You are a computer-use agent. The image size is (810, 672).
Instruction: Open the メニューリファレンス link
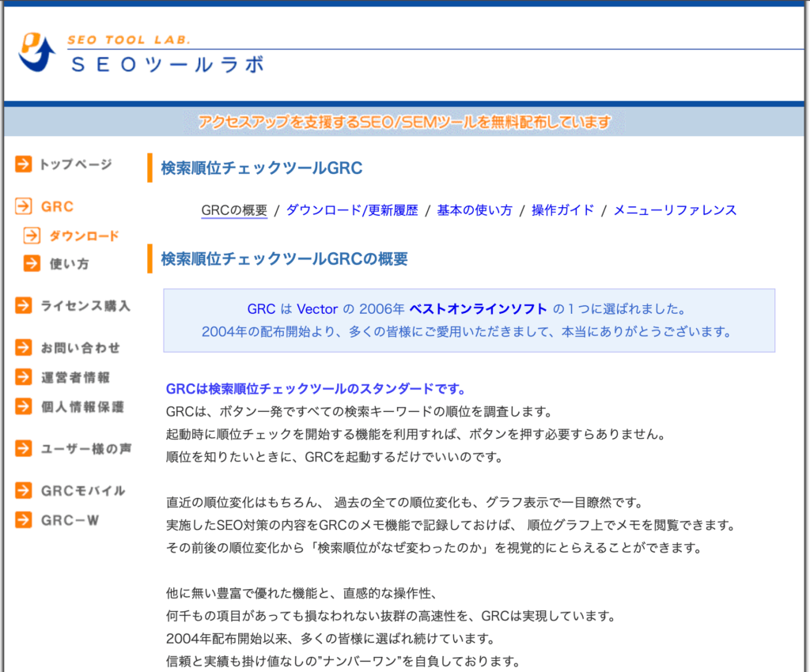[675, 210]
